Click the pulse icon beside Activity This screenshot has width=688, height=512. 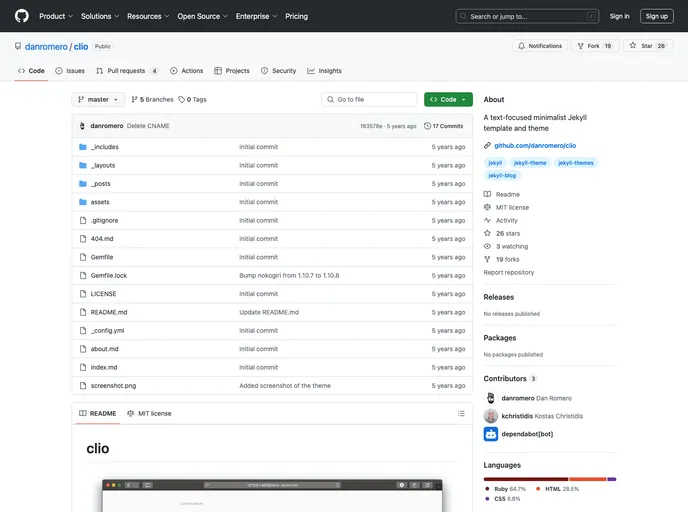tap(487, 220)
